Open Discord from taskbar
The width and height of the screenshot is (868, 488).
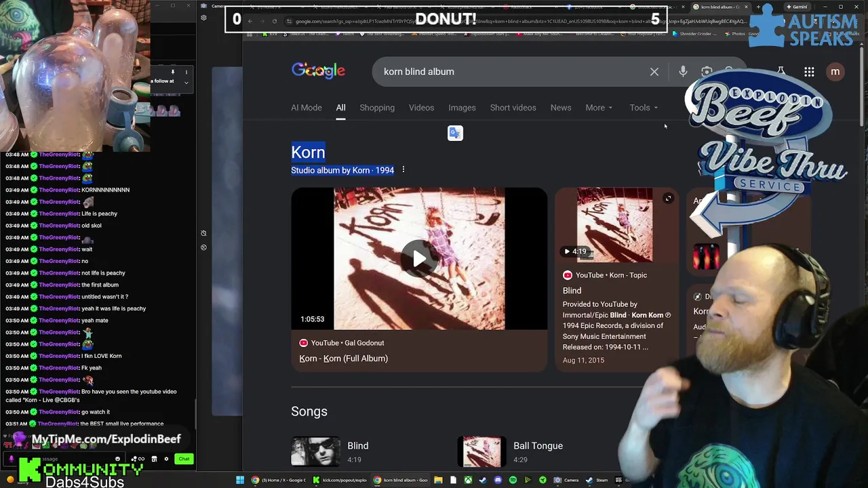[498, 480]
